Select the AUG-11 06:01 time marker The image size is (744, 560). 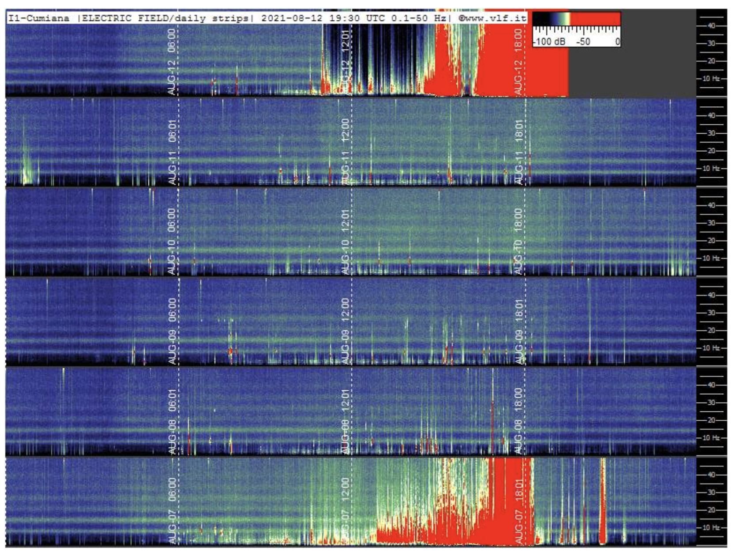[172, 152]
